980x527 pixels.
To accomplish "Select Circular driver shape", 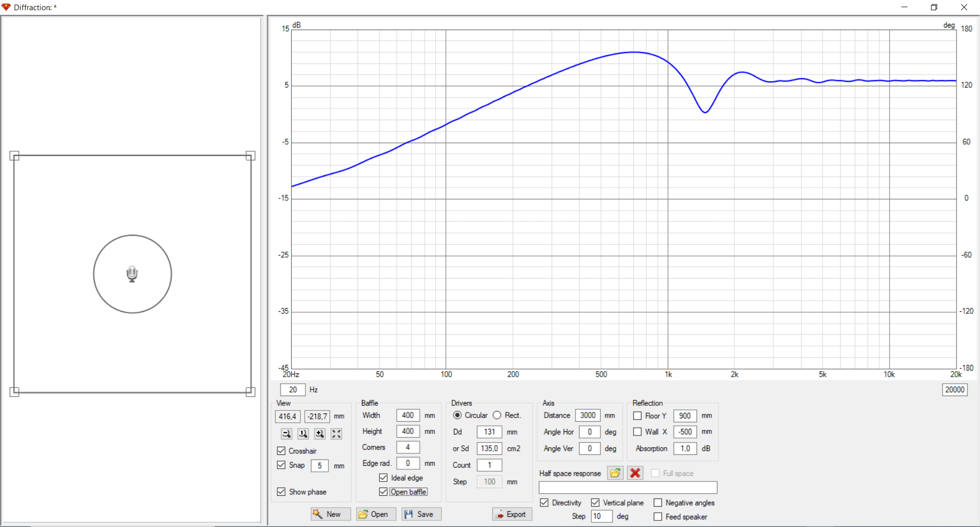I will [x=458, y=416].
